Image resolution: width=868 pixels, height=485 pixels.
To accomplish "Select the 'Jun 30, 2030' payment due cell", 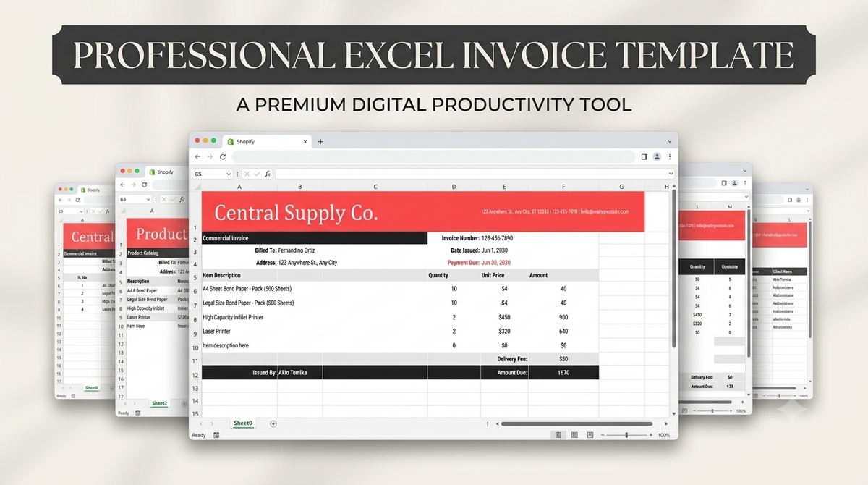I will pos(495,262).
